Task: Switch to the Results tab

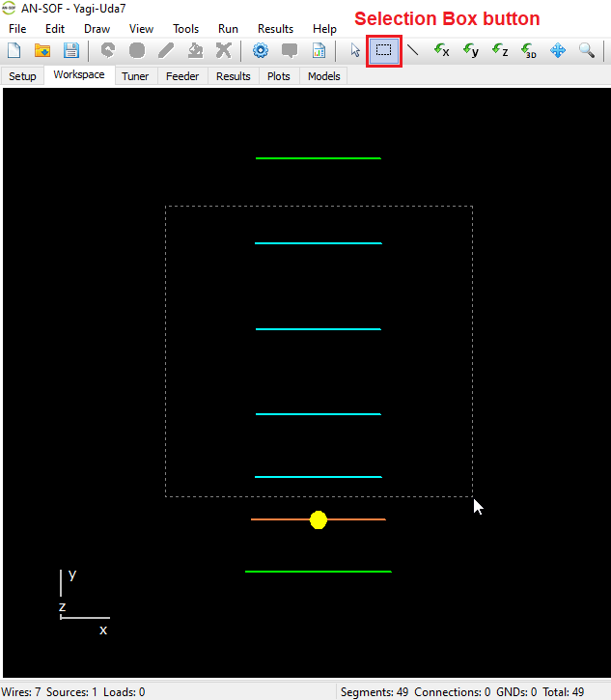Action: coord(233,76)
